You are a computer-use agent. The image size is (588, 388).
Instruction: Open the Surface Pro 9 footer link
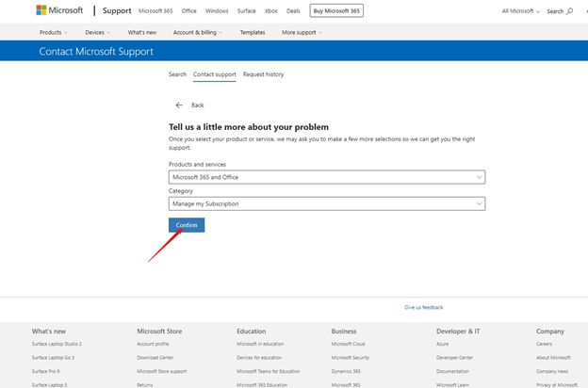tap(46, 371)
